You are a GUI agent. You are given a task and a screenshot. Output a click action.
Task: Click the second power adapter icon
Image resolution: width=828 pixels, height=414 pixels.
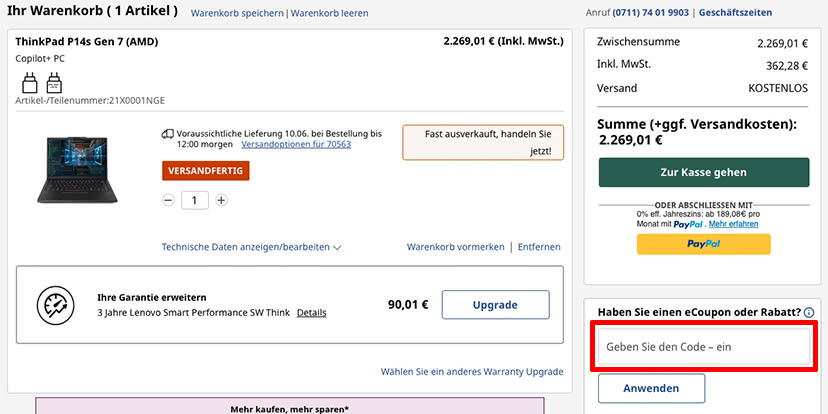[54, 83]
